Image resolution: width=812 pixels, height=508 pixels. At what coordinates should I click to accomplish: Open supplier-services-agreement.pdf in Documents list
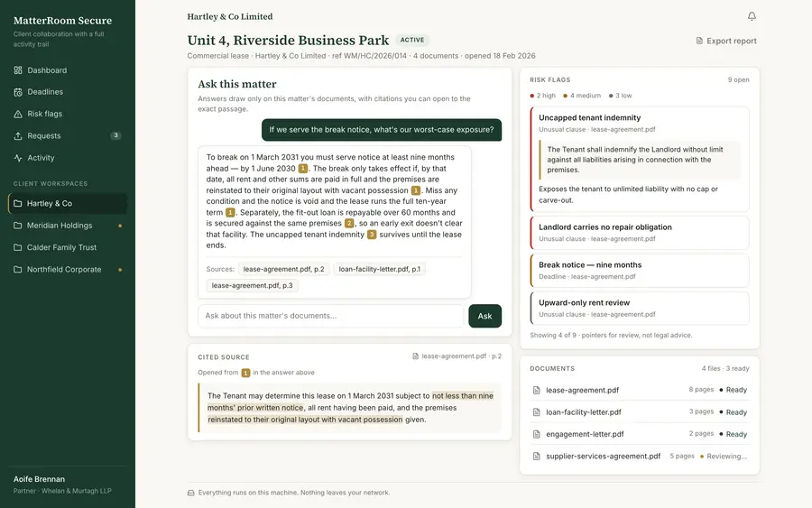(x=640, y=457)
